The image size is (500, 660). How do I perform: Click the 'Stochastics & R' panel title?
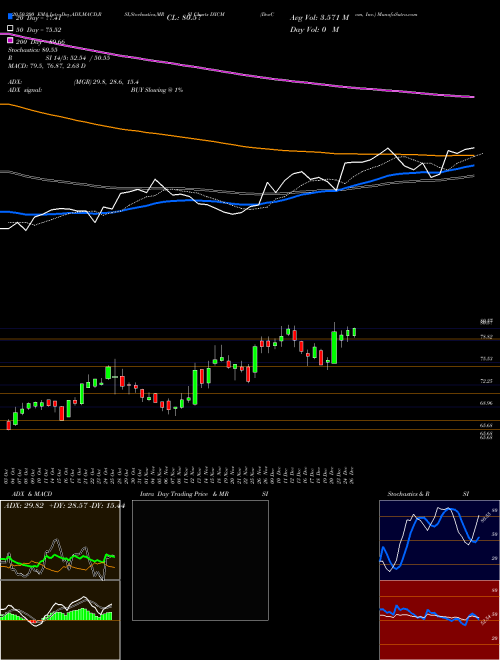408,494
